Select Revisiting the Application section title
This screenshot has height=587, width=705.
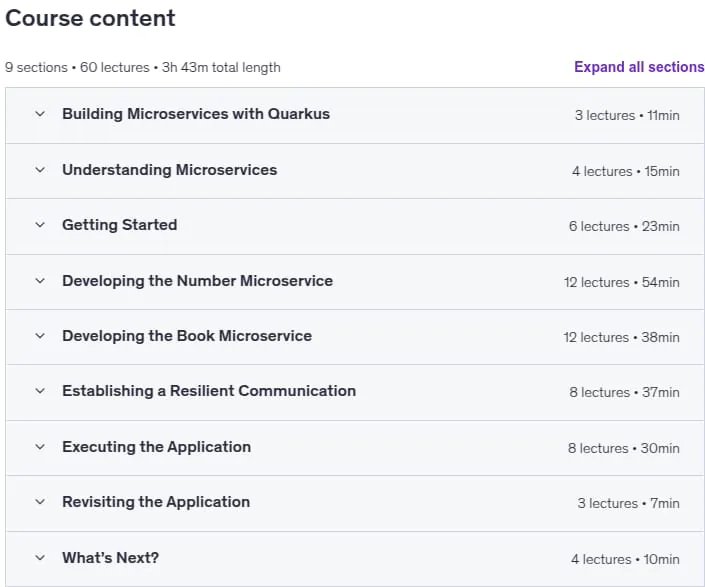156,502
